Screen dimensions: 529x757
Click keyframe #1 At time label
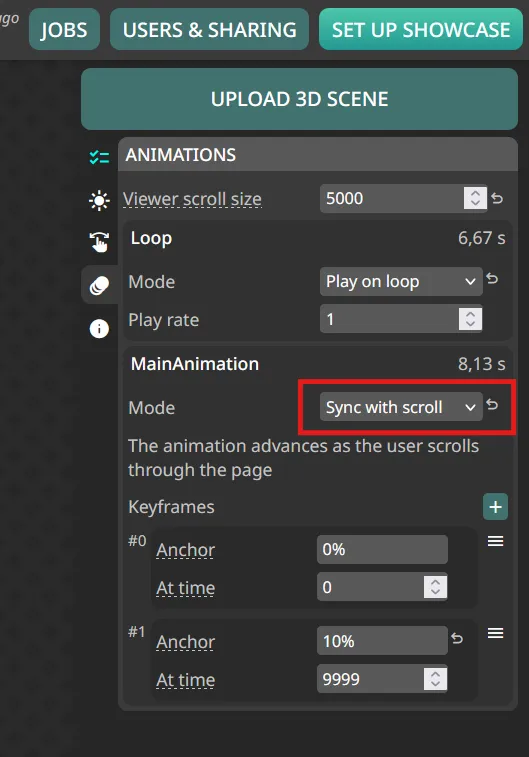(x=185, y=680)
